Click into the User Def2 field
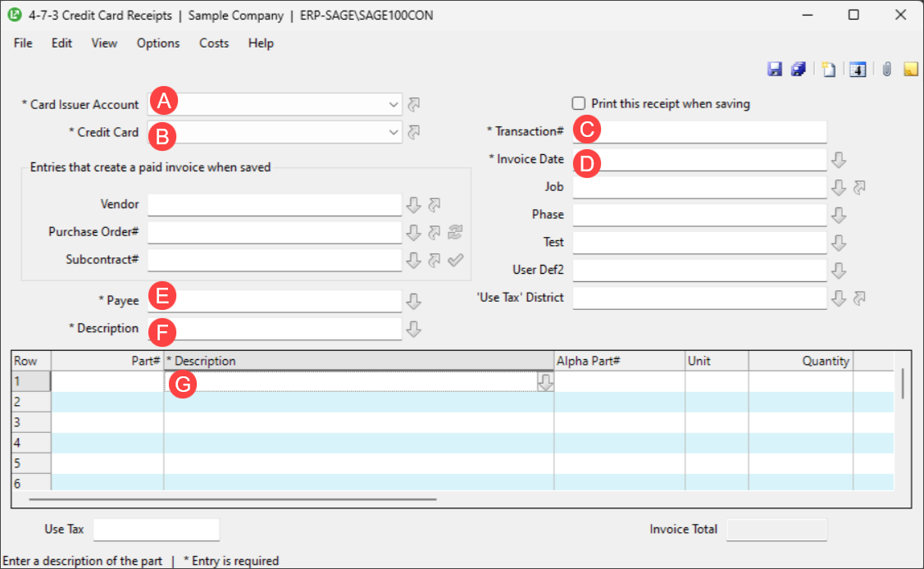The height and width of the screenshot is (569, 924). click(x=699, y=270)
